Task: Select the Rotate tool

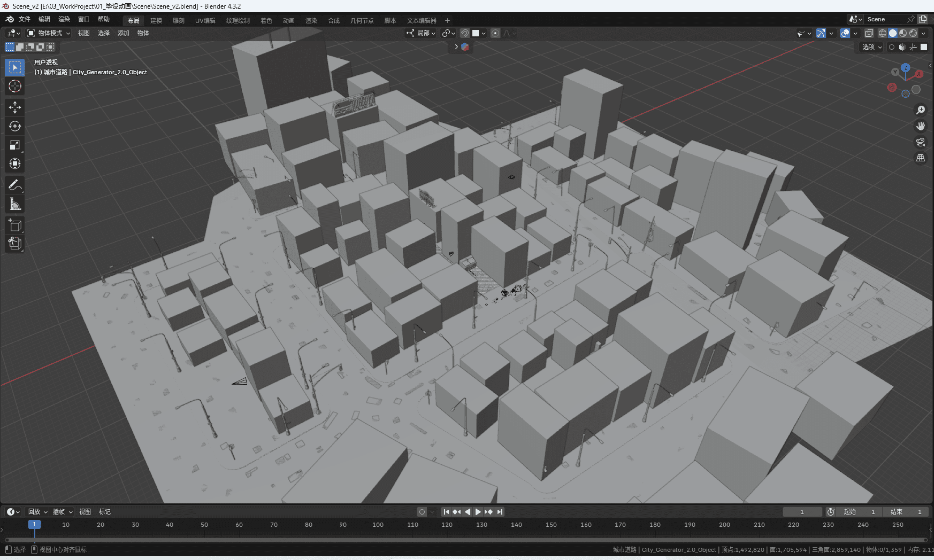Action: coord(15,126)
